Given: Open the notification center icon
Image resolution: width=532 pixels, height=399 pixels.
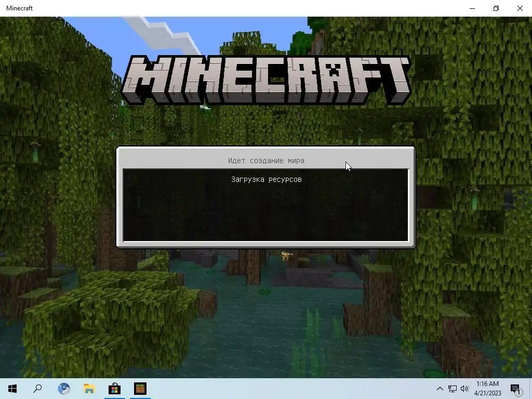Looking at the screenshot, I should point(515,389).
